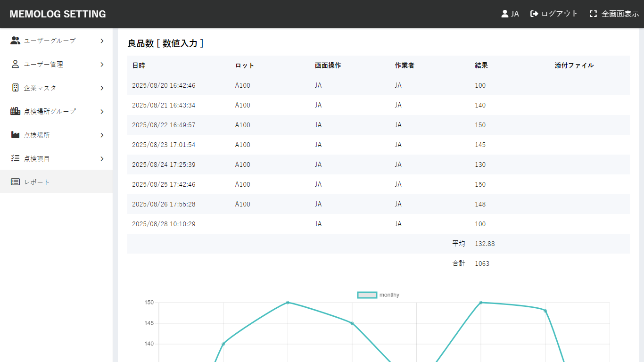644x362 pixels.
Task: Expand the ユーザーグループ chevron
Action: point(102,41)
